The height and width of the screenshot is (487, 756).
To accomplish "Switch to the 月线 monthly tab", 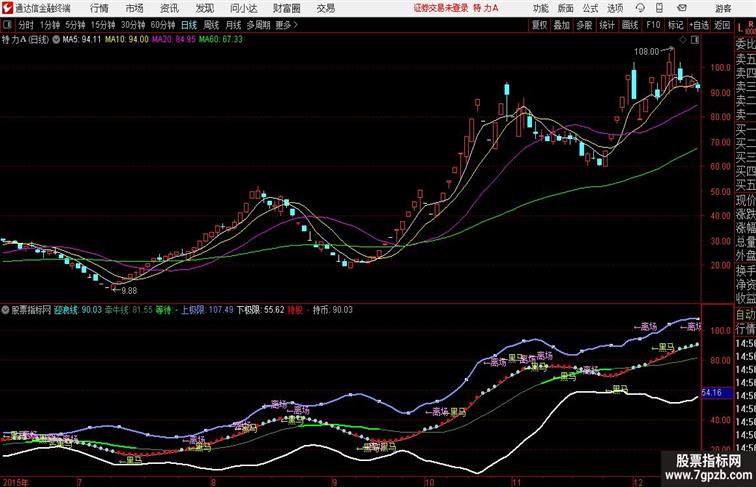I will tap(233, 25).
